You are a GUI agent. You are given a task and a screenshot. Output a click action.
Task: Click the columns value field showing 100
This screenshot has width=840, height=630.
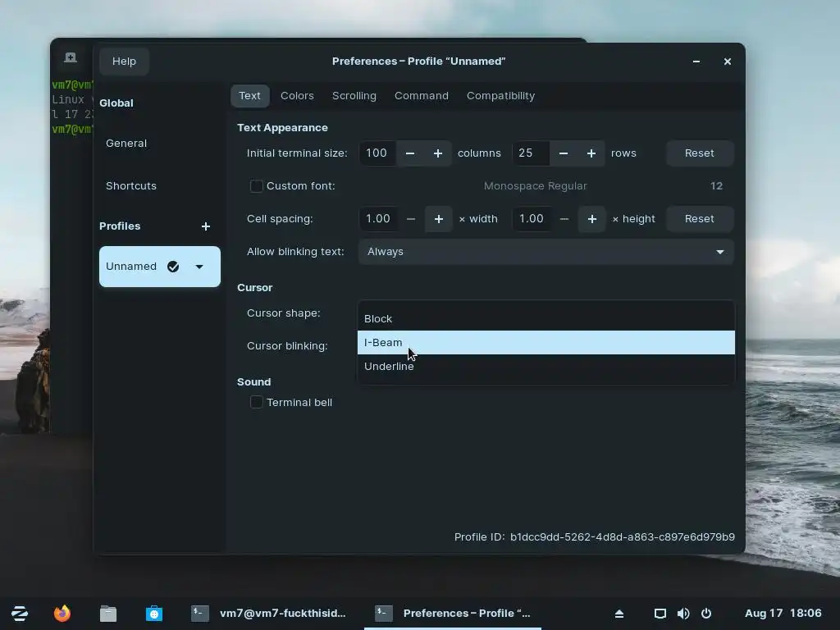(x=377, y=153)
